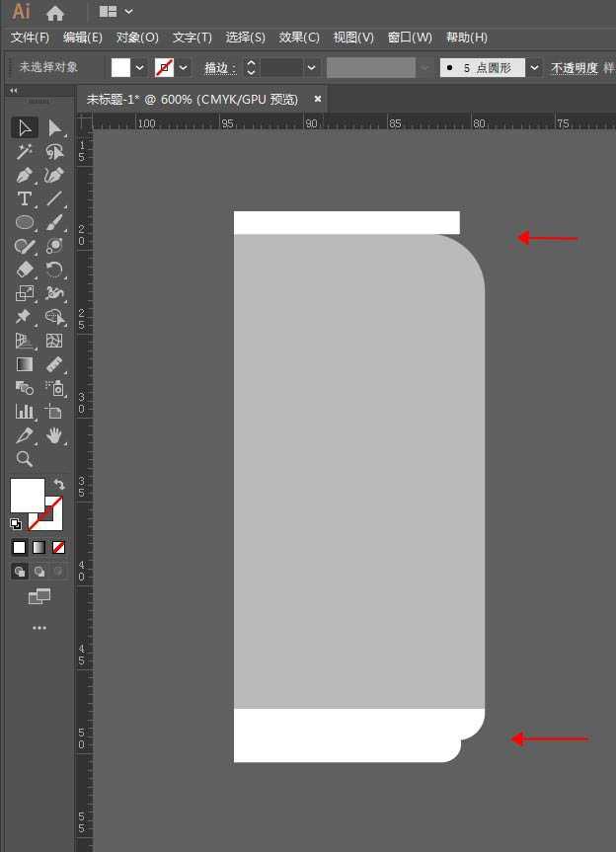Select the Direct Selection tool

(x=54, y=127)
